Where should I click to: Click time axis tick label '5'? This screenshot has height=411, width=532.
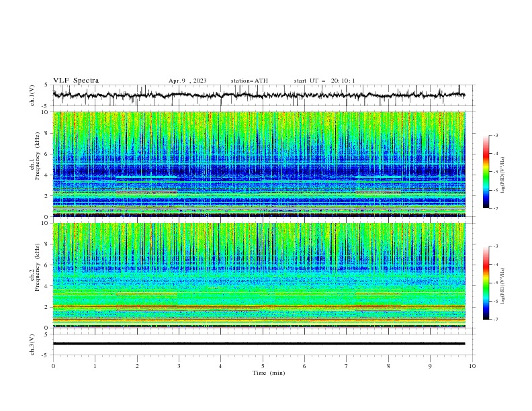[263, 366]
